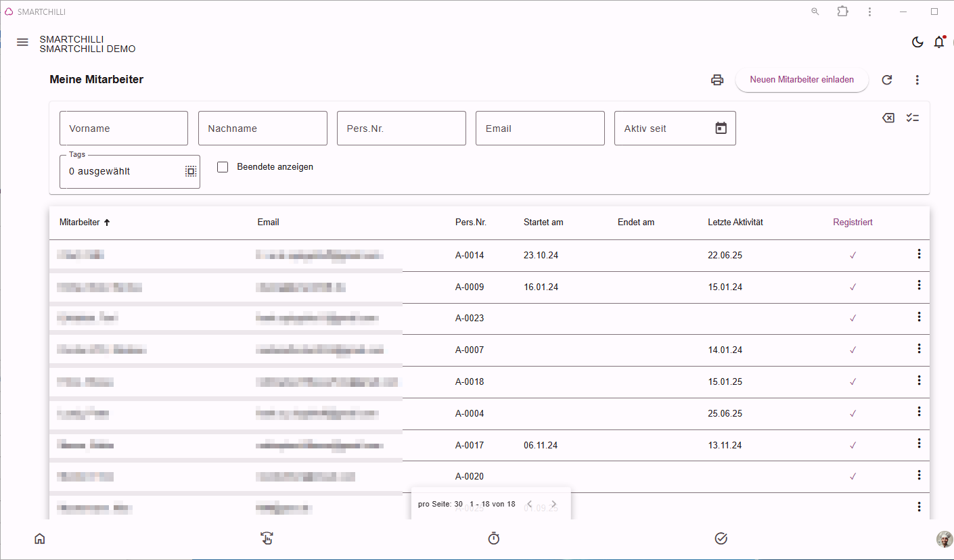Select cell A-0014
Image resolution: width=954 pixels, height=560 pixels.
[x=470, y=256]
